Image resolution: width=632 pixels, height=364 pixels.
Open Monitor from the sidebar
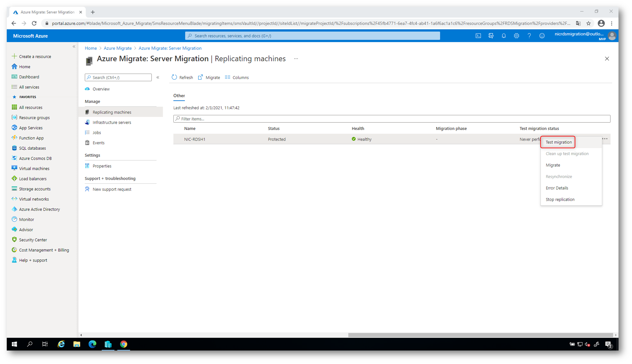coord(26,220)
